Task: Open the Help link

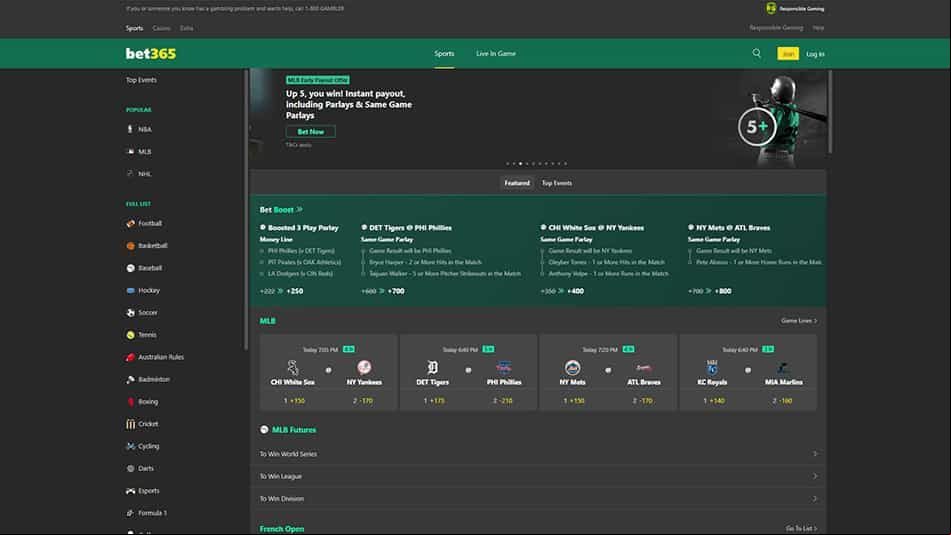Action: point(818,28)
